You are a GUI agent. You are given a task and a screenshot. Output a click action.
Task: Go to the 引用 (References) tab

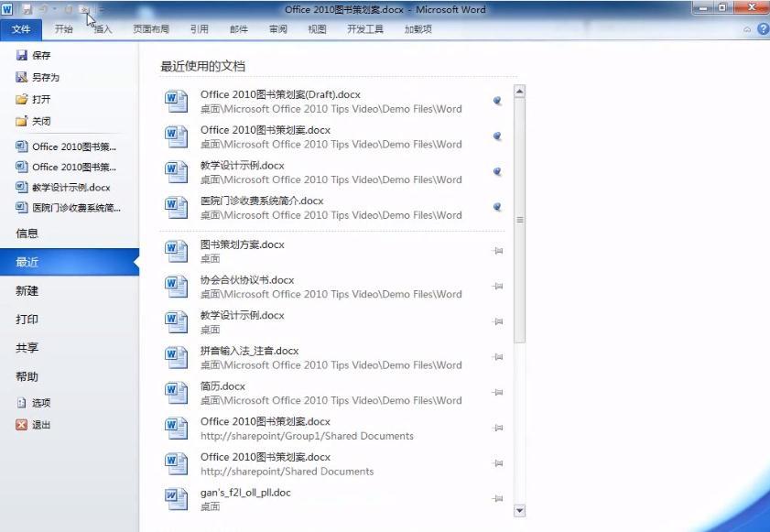click(x=199, y=29)
